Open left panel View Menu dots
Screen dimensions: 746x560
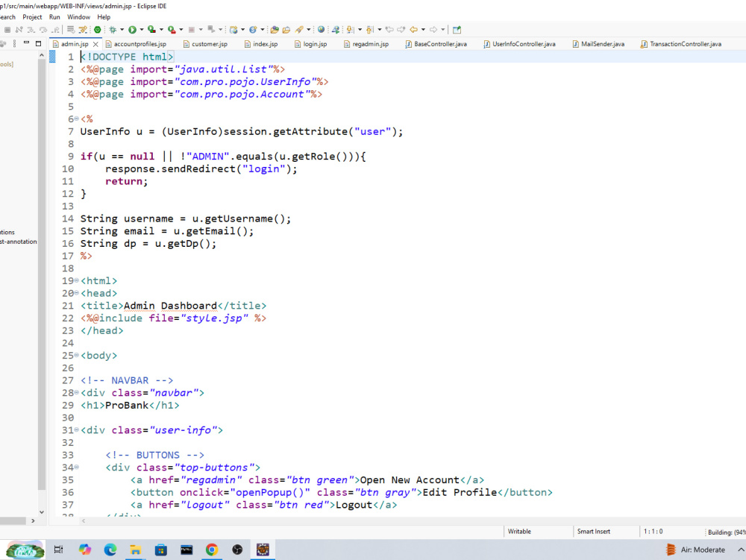coord(15,43)
